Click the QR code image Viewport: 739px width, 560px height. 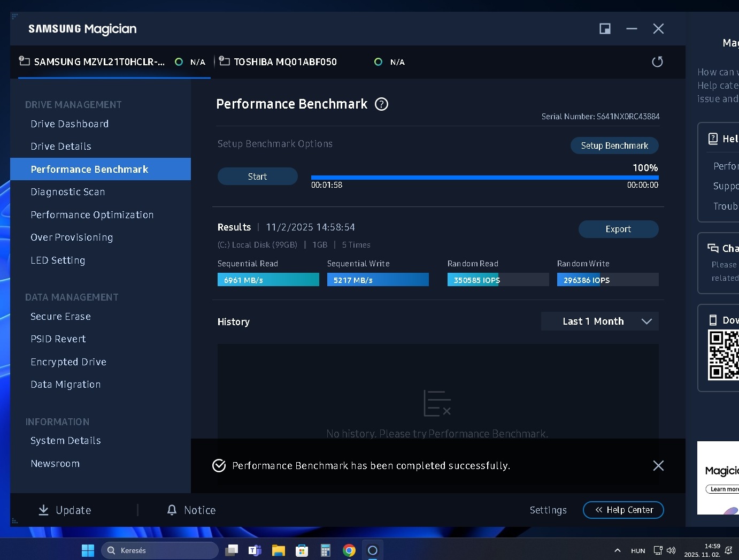pyautogui.click(x=723, y=355)
